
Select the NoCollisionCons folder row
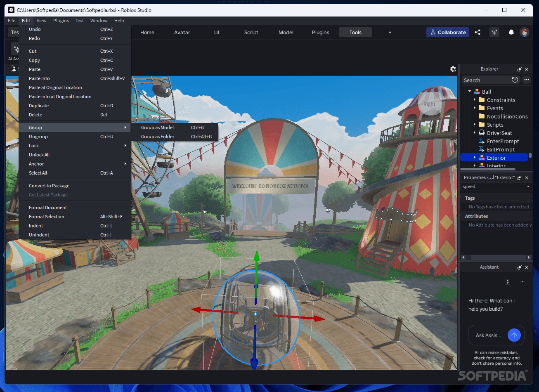495,116
